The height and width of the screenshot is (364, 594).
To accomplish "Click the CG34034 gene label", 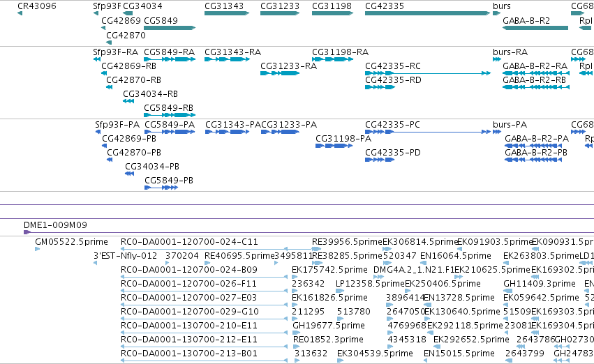I will coord(143,6).
